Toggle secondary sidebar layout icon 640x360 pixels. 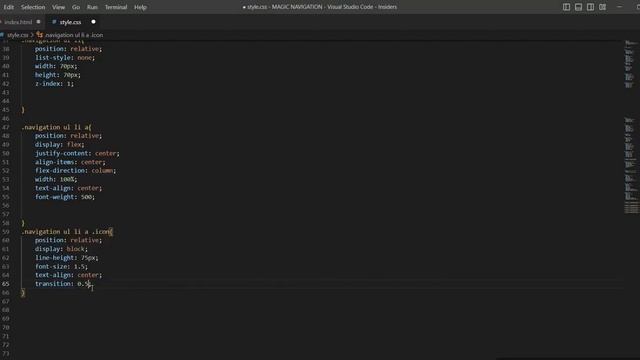[x=590, y=7]
